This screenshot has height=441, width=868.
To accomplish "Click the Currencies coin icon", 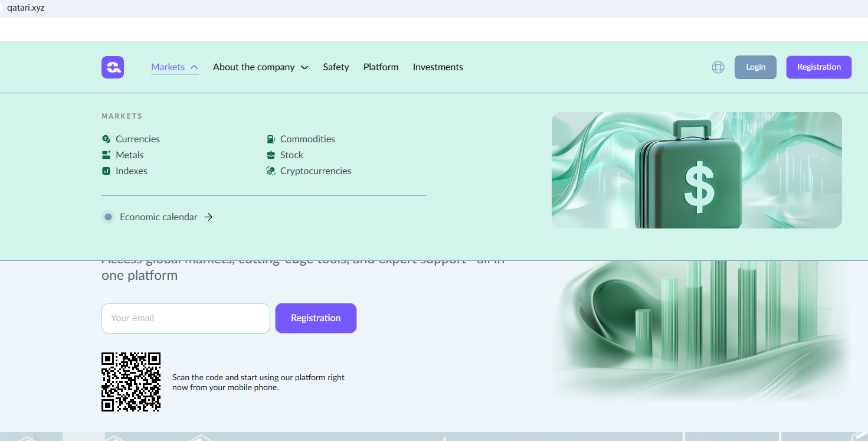I will [x=106, y=139].
